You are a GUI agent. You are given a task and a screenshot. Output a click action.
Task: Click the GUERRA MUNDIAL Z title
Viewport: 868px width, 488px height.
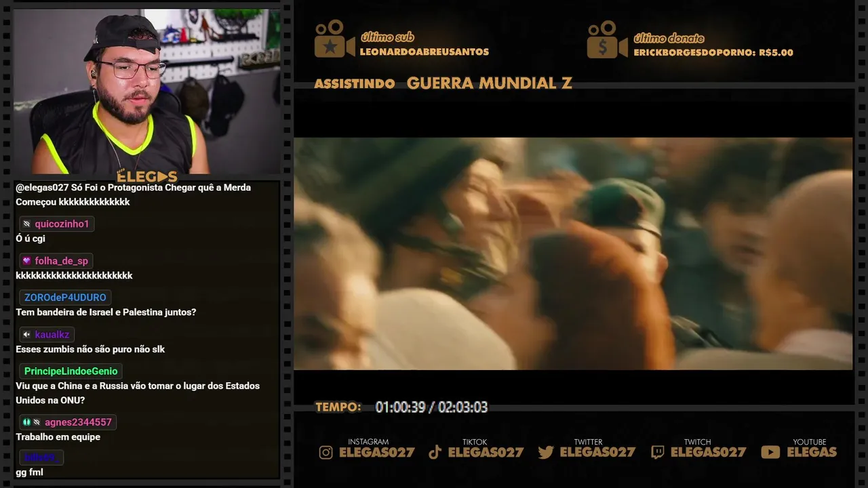(x=490, y=83)
